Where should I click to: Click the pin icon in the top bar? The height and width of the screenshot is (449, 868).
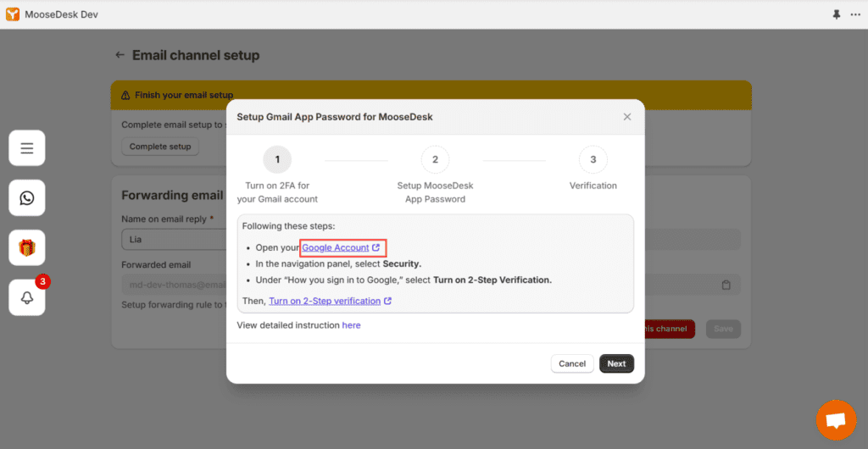[x=837, y=15]
